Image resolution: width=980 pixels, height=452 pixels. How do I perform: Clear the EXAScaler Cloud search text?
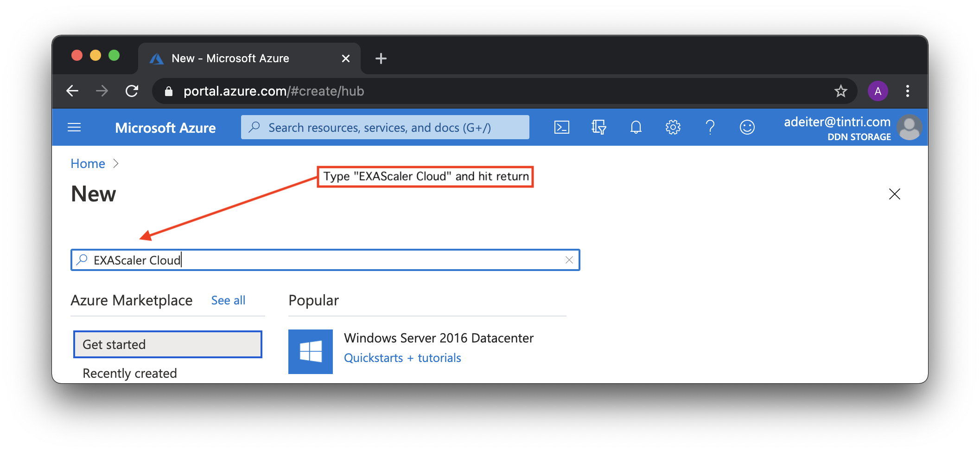click(569, 260)
